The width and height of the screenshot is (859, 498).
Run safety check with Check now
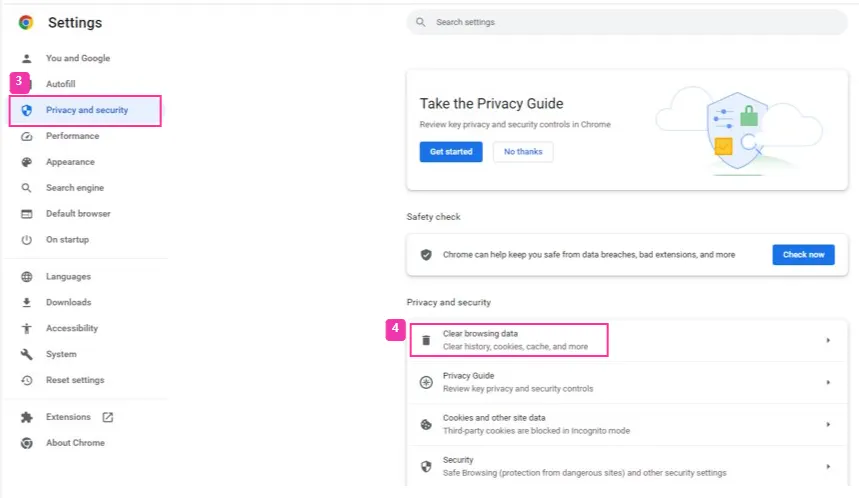803,255
